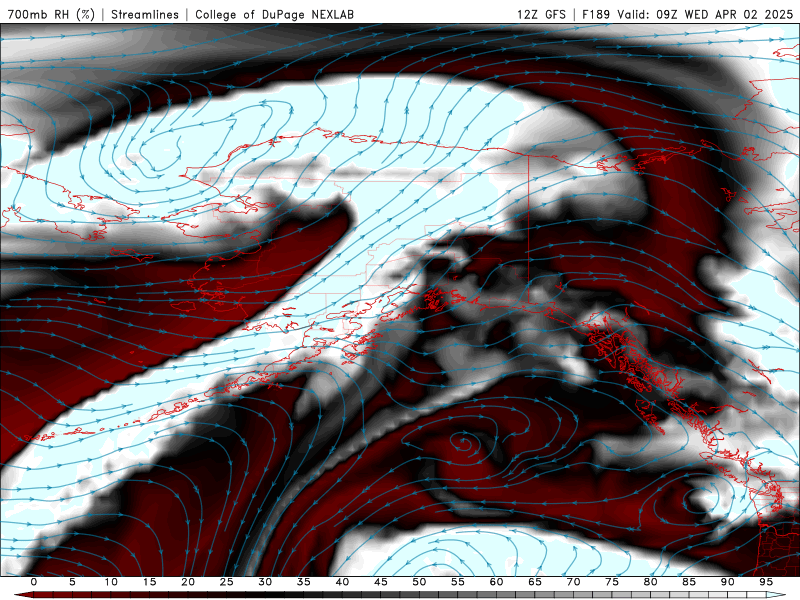Click the "80" scale number

[650, 582]
